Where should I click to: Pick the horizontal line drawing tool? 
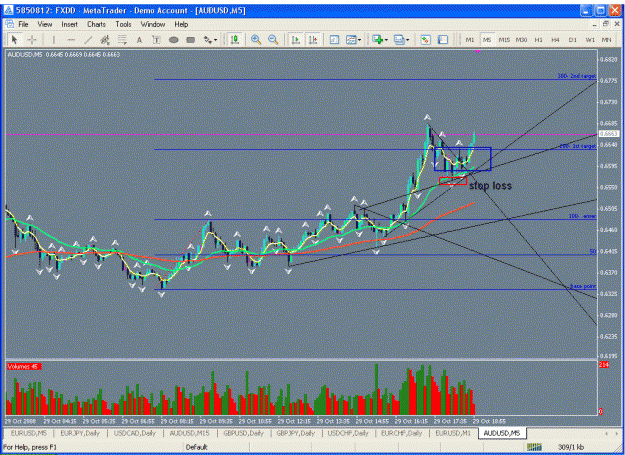click(71, 39)
